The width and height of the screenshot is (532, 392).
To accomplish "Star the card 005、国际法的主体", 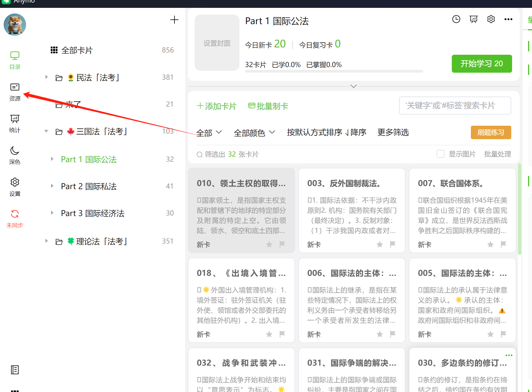I will (x=490, y=334).
